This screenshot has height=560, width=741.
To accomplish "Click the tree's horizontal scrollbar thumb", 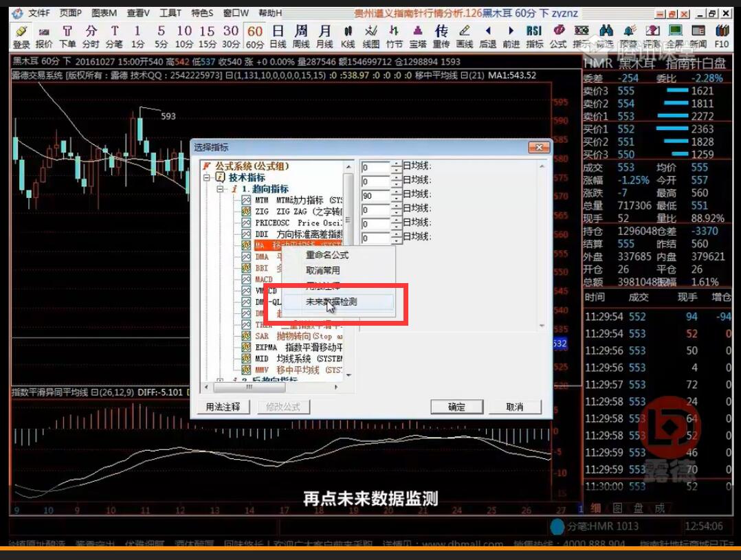I will pos(249,387).
